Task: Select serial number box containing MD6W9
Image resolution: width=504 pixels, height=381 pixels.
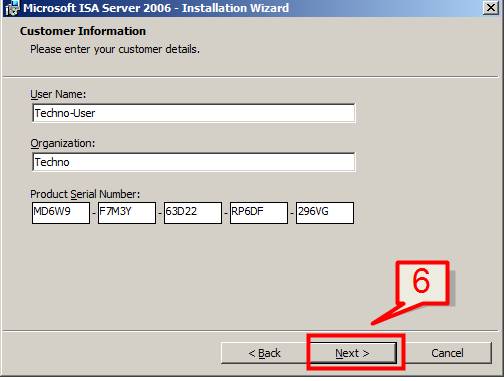Action: [x=61, y=213]
